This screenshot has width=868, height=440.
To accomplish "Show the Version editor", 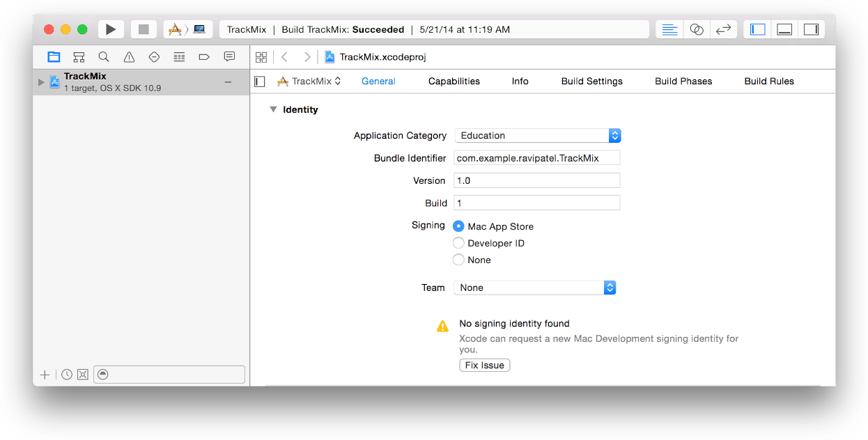I will (723, 29).
